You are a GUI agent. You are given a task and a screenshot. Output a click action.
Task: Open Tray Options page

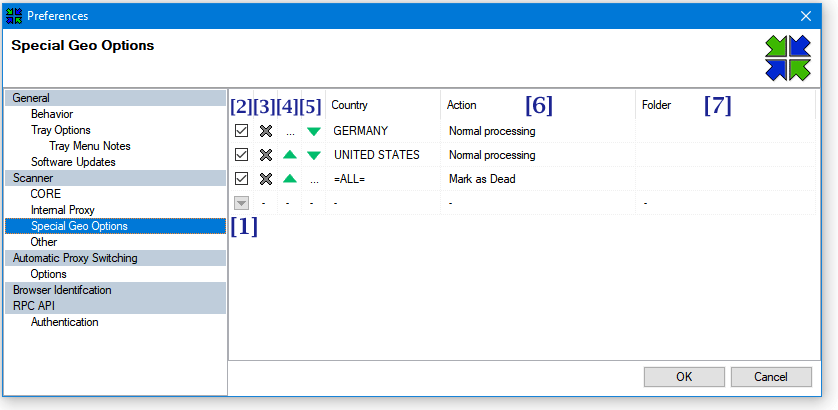61,130
